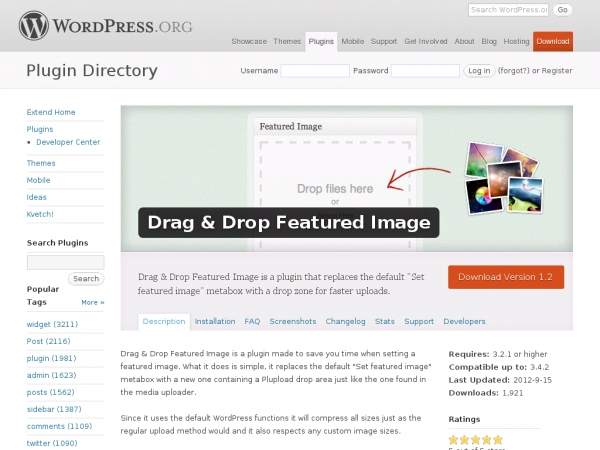This screenshot has height=450, width=600.
Task: Open the Kvetch! sidebar link
Action: [40, 214]
